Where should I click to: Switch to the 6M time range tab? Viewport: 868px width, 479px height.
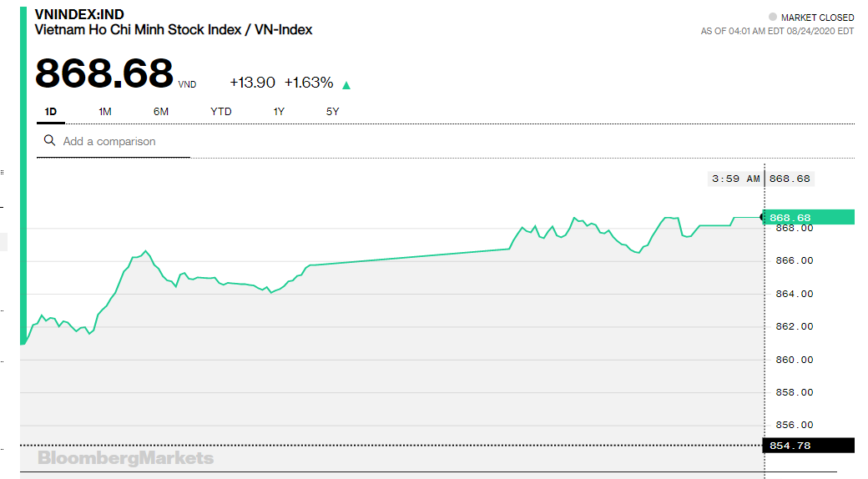coord(160,112)
